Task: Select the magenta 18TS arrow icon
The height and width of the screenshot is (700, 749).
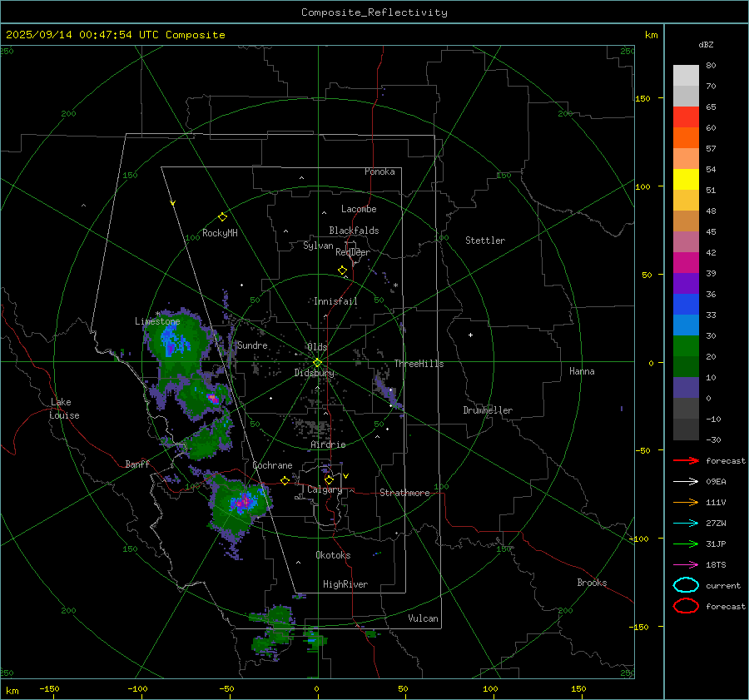Action: pos(686,565)
